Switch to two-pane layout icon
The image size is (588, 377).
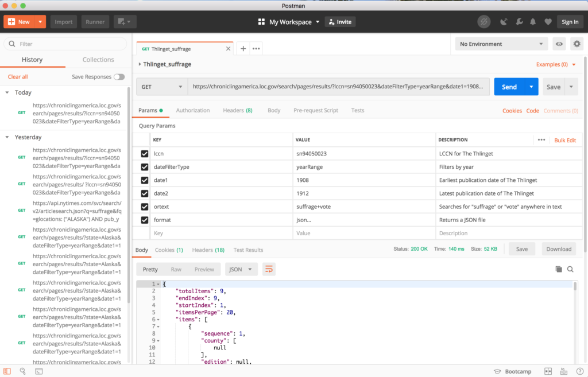pos(548,371)
